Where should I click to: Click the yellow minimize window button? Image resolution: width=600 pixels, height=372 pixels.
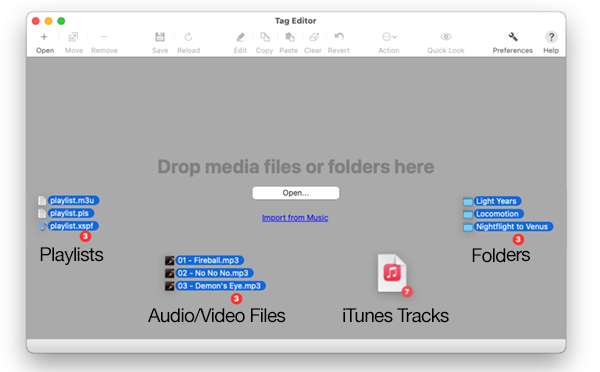tap(48, 21)
